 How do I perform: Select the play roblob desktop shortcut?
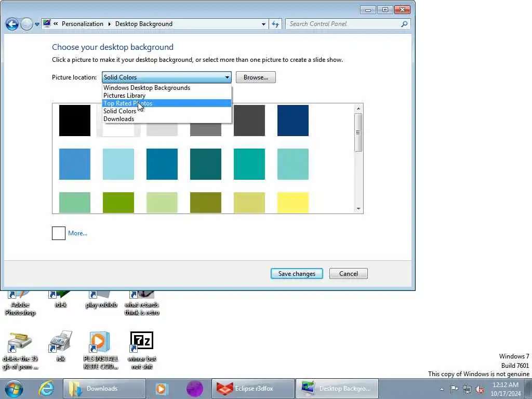pos(101,300)
